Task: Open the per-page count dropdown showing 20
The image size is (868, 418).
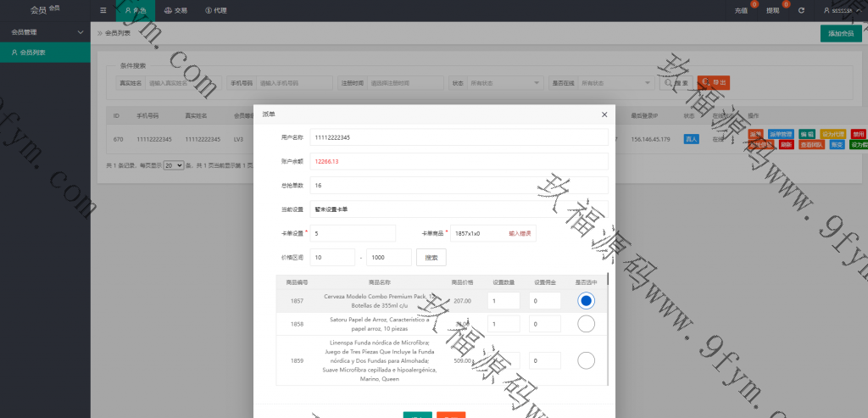Action: [x=173, y=165]
